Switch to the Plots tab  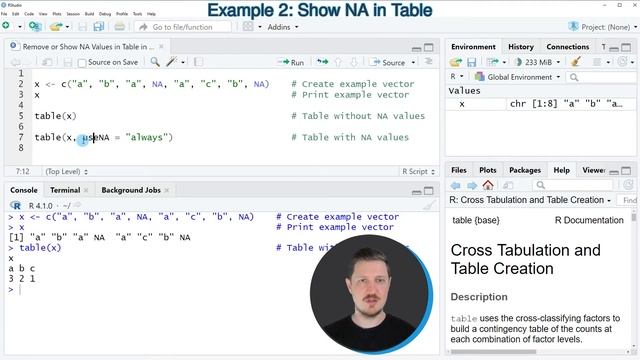point(487,170)
